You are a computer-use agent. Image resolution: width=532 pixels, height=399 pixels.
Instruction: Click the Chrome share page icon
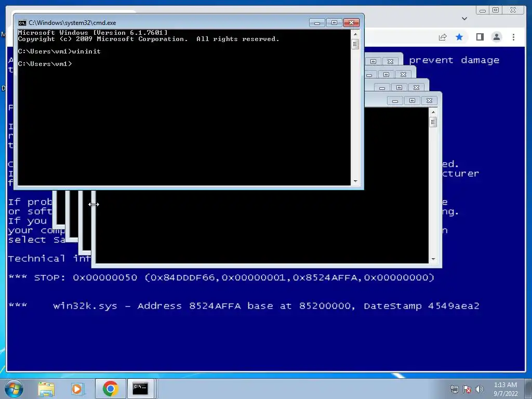tap(443, 37)
